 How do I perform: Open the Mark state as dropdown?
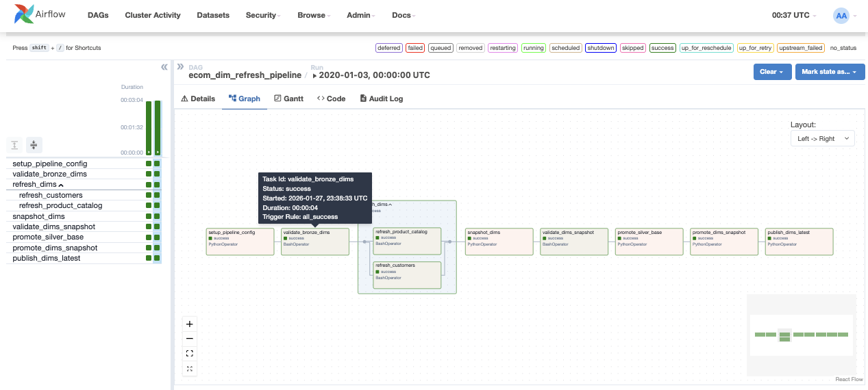click(830, 72)
